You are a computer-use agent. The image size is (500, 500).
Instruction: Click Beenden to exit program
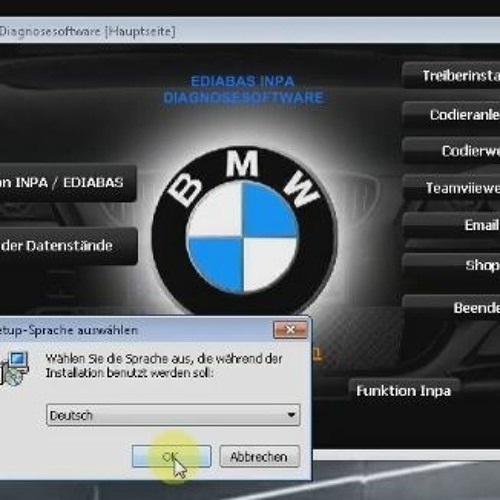(452, 307)
